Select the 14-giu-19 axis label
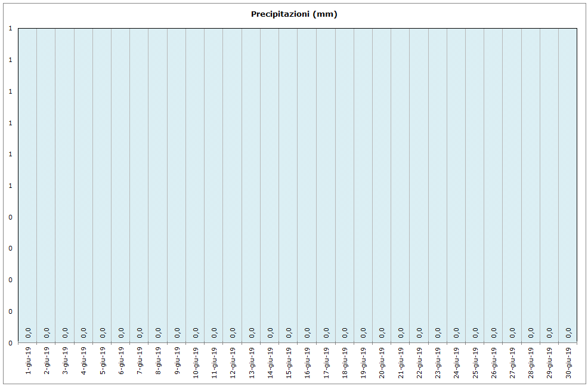The height and width of the screenshot is (386, 588). click(270, 362)
